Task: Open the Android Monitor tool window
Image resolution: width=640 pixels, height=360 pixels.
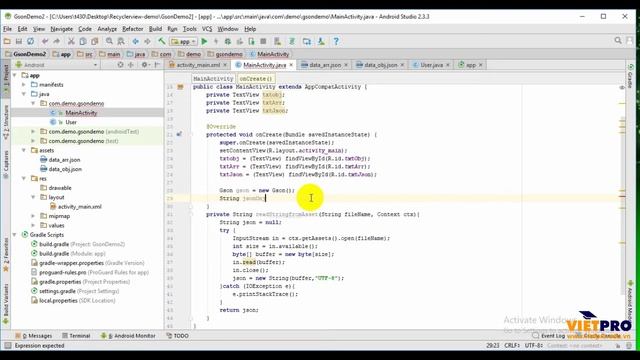Action: tap(128, 336)
